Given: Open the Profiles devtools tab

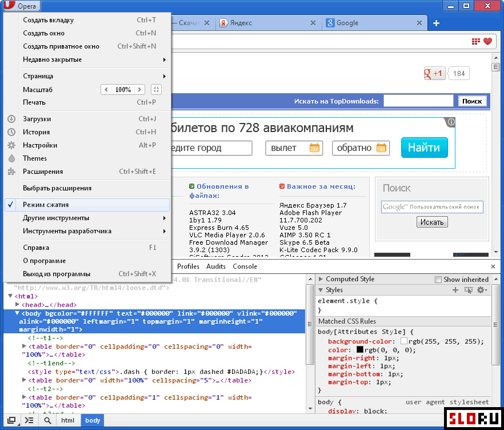Looking at the screenshot, I should click(x=188, y=266).
